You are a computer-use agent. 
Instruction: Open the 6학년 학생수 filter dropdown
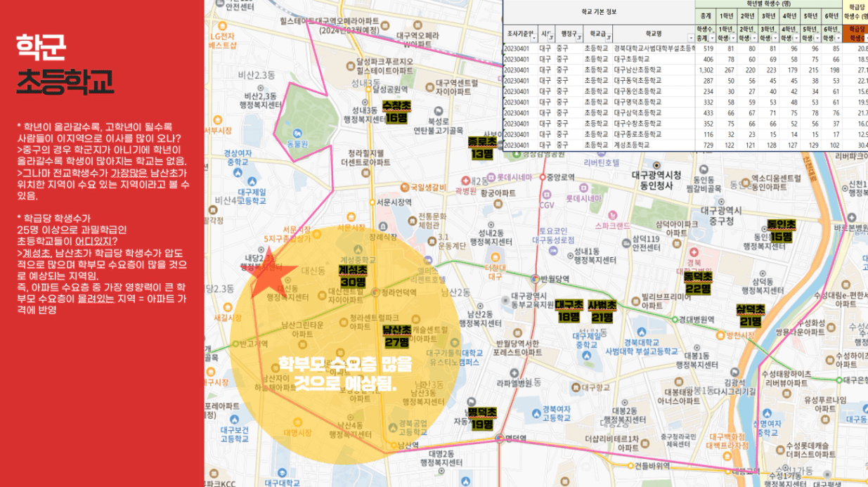(x=837, y=39)
